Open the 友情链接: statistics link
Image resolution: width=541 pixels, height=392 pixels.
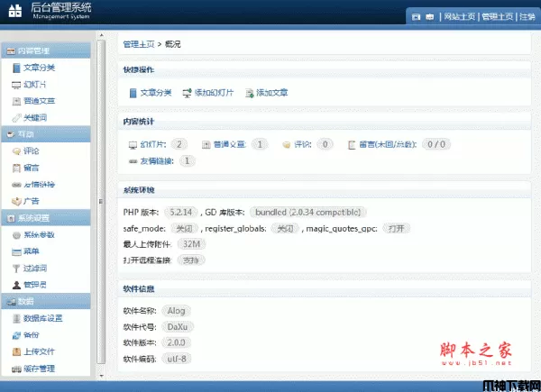157,161
